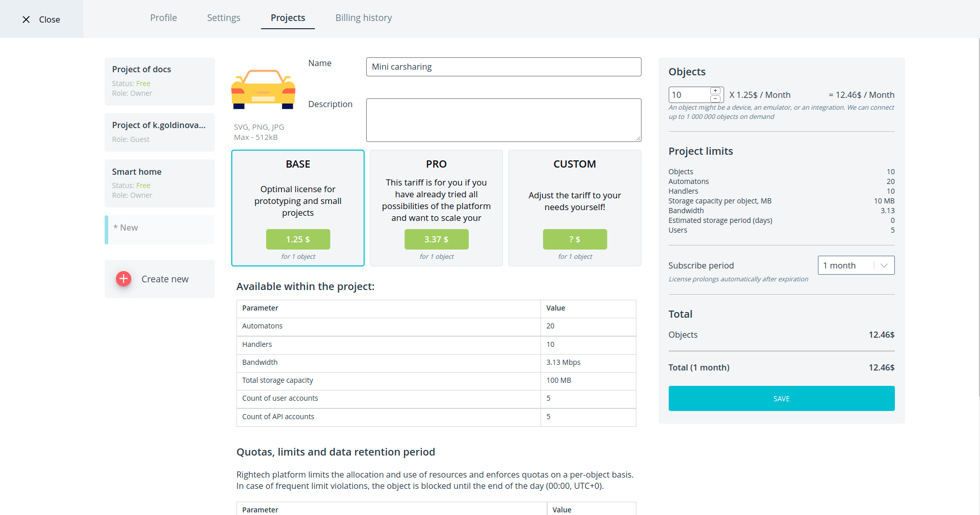This screenshot has height=515, width=980.
Task: Select the * New project entry
Action: pyautogui.click(x=159, y=230)
